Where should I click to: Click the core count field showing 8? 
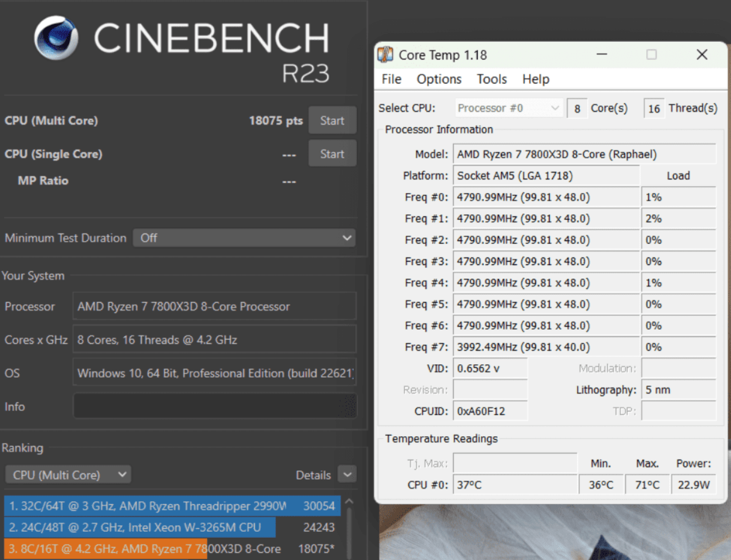(x=577, y=108)
